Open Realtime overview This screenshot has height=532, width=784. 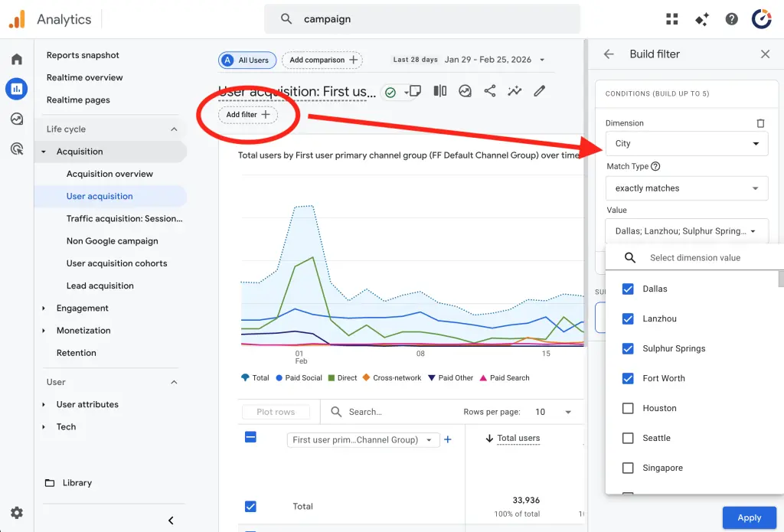84,77
